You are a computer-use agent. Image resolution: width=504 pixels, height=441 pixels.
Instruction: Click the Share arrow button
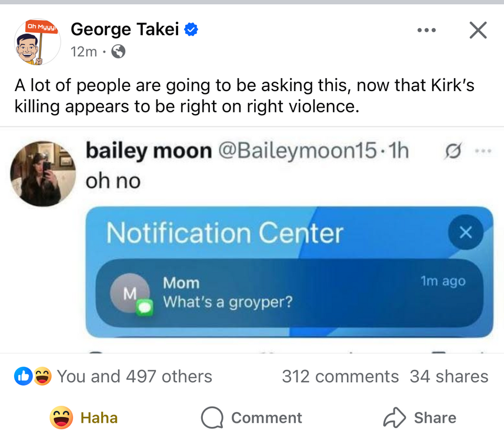click(x=419, y=417)
